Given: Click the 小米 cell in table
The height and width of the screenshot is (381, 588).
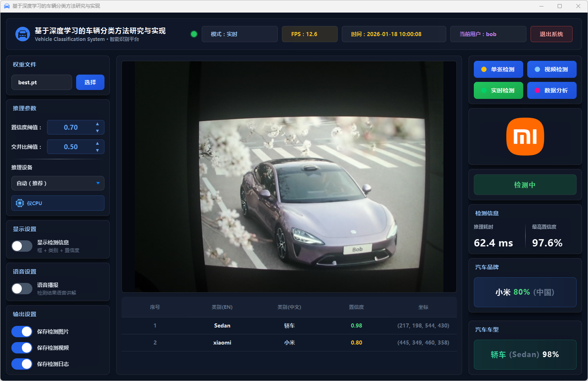Looking at the screenshot, I should point(289,342).
